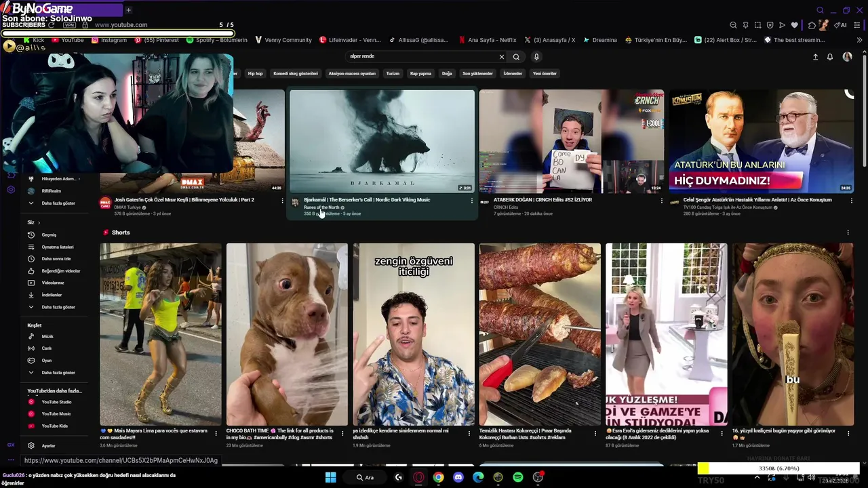Select Komedi skeç gösterileri chip
Viewport: 868px width, 488px height.
pos(296,73)
